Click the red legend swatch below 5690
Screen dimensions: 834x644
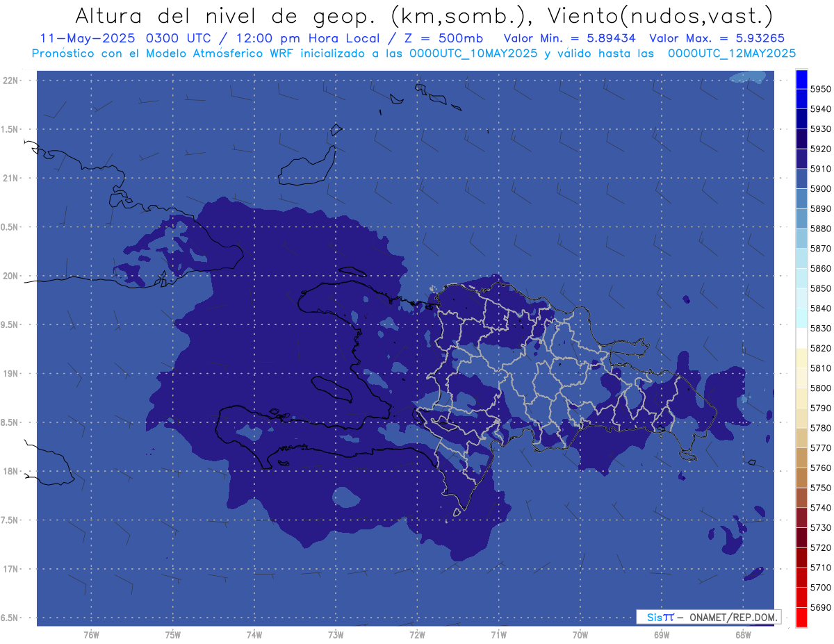click(x=801, y=617)
